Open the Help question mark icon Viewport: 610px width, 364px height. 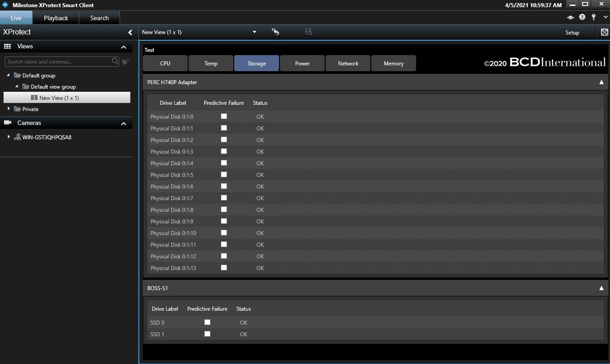click(x=582, y=17)
